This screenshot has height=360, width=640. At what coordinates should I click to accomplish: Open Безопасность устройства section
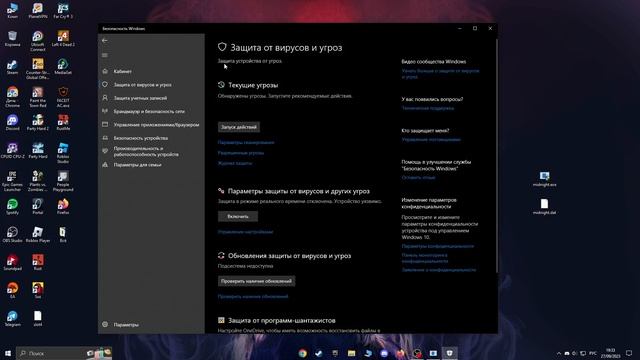(x=151, y=138)
